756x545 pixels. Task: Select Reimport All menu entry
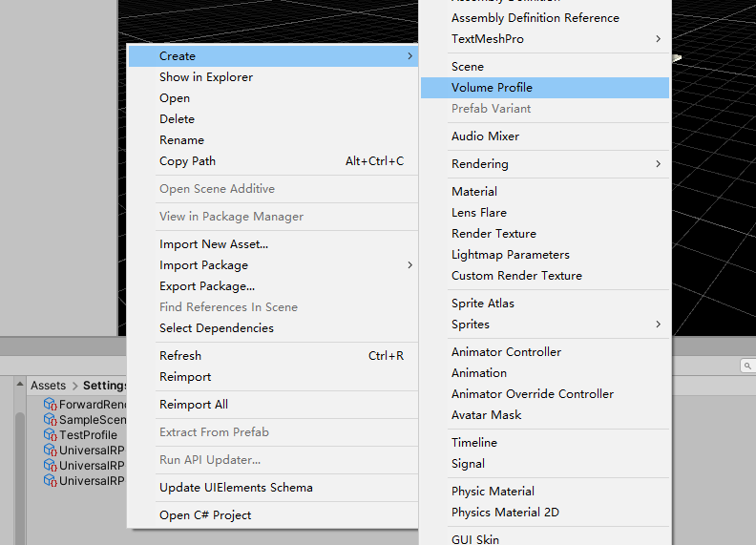click(x=273, y=405)
